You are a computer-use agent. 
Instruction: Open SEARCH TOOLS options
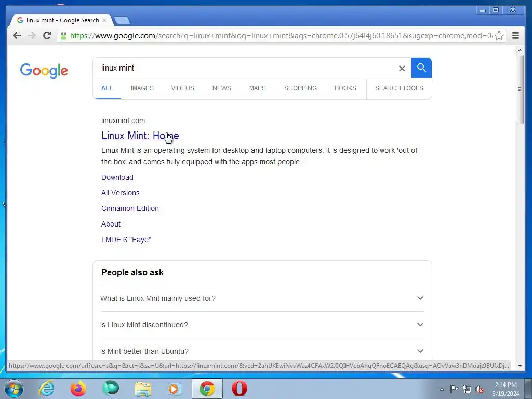(399, 88)
